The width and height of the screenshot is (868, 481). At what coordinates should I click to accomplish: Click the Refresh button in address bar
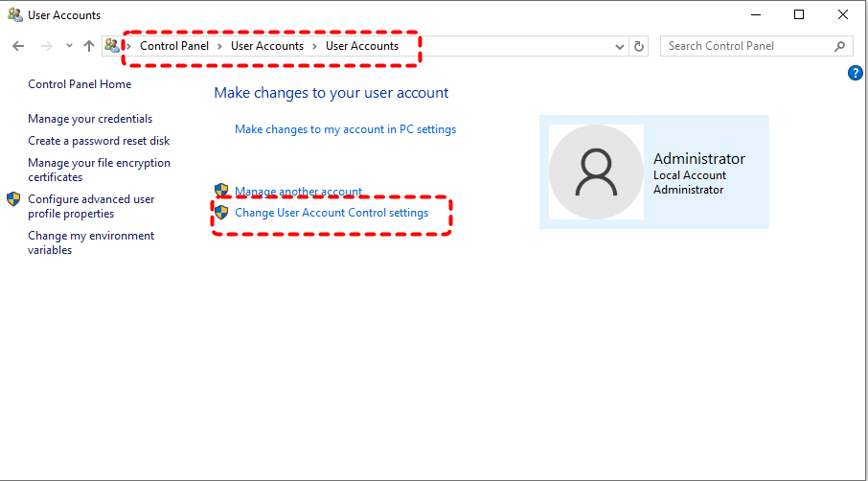coord(640,46)
